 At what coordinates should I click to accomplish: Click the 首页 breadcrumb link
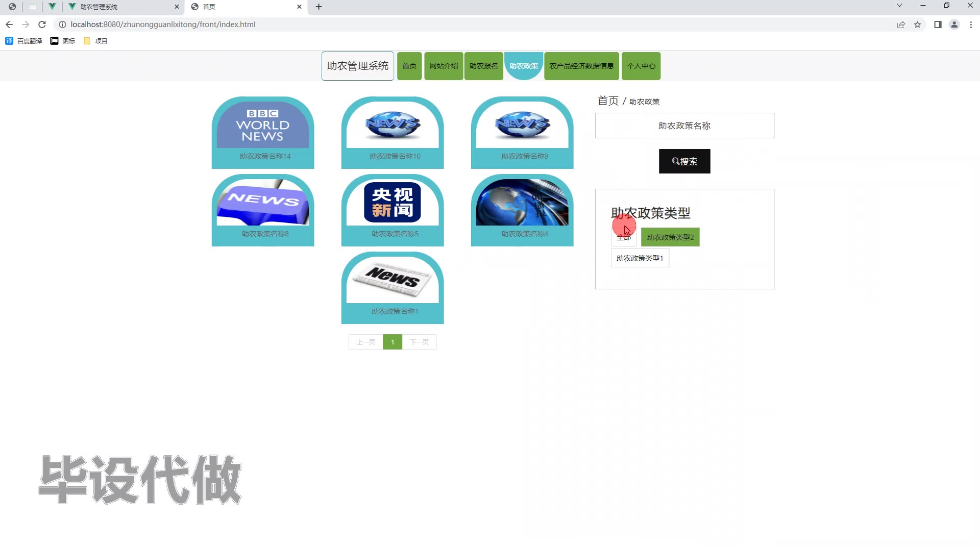(x=608, y=101)
